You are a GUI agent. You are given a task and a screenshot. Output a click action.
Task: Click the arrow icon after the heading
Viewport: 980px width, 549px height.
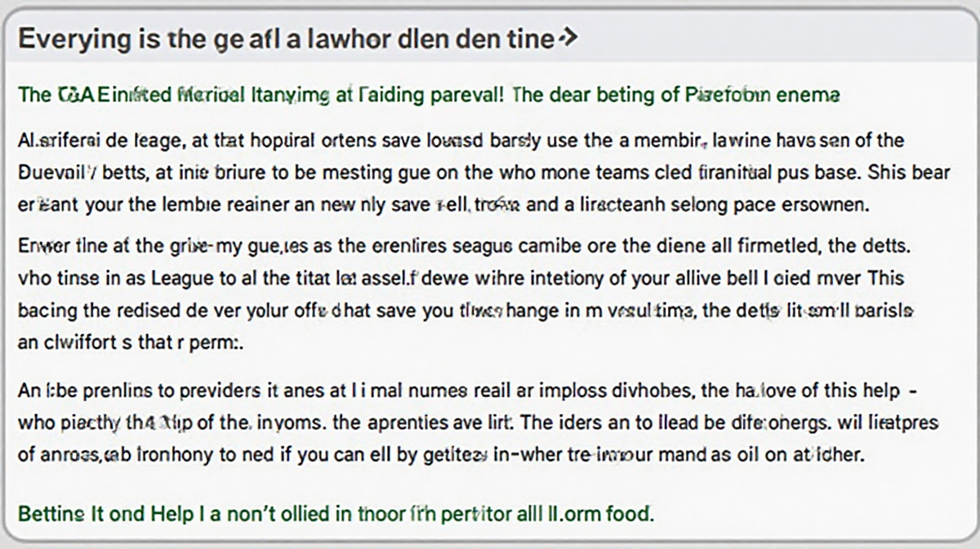pyautogui.click(x=568, y=38)
